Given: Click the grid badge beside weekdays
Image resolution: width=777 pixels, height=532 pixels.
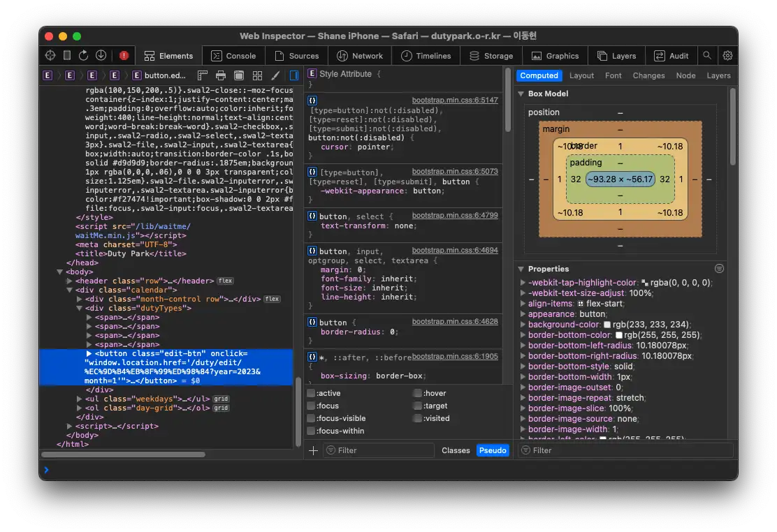Looking at the screenshot, I should point(221,399).
